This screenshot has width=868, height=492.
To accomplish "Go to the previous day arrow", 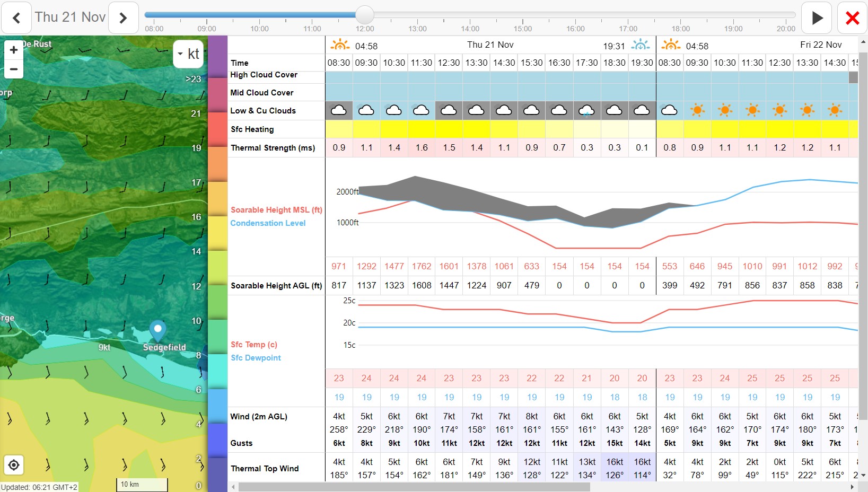I will (x=16, y=17).
